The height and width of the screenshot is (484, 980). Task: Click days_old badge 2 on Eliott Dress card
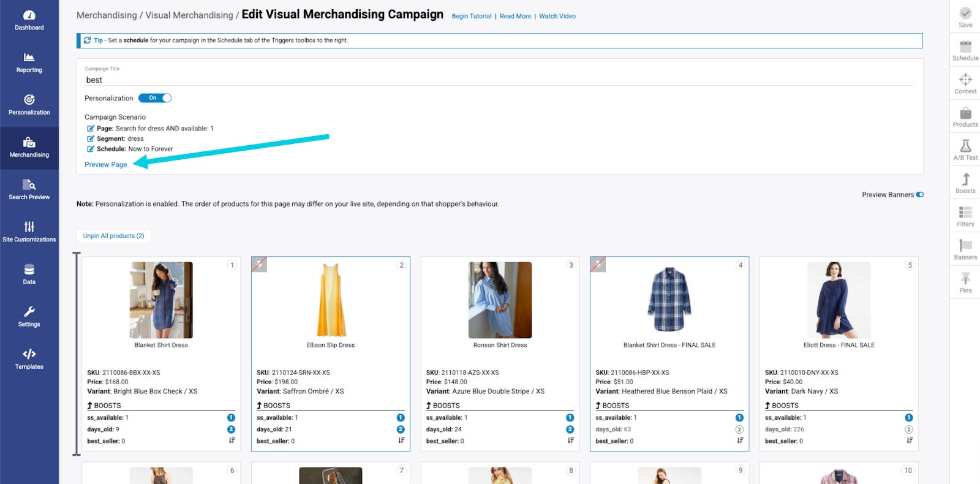coord(909,429)
